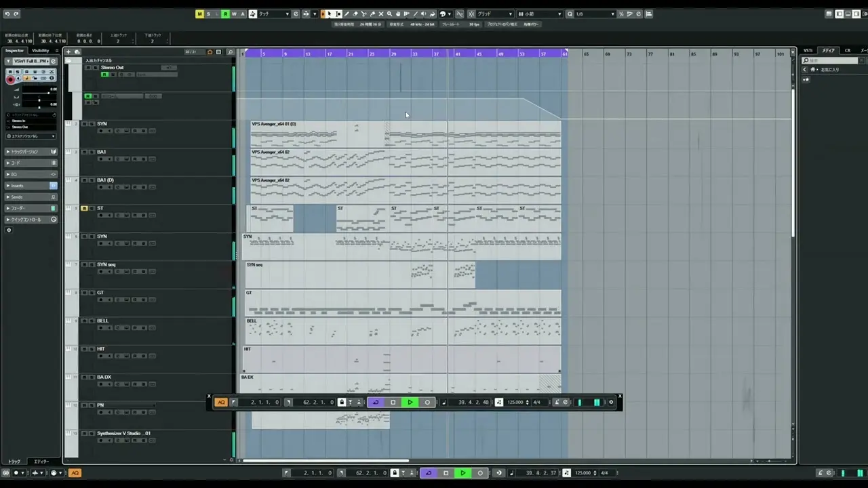
Task: Click the AQ button on floating transport
Action: (x=221, y=403)
